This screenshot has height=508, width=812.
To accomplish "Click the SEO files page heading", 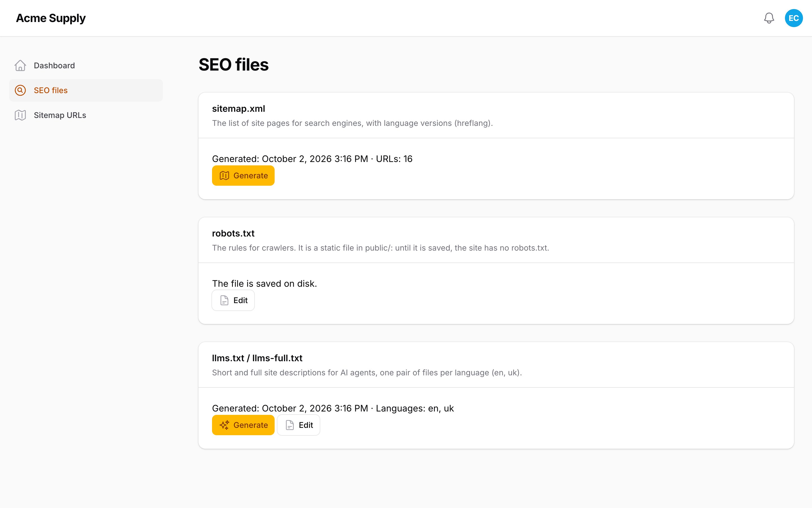I will (233, 65).
